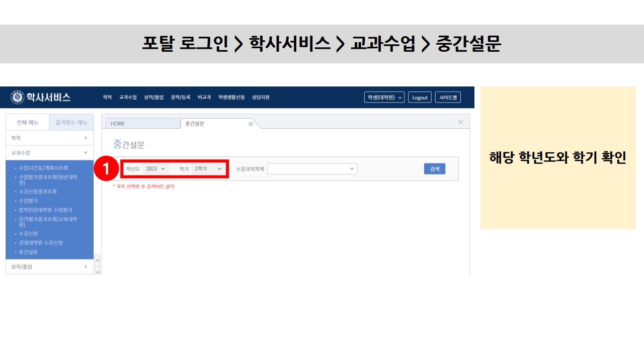
Task: Open the 학생(대학원) role selector
Action: [x=384, y=98]
